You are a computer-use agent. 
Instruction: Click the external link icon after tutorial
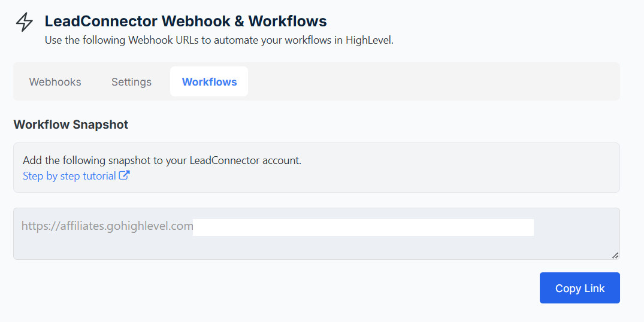pos(125,176)
